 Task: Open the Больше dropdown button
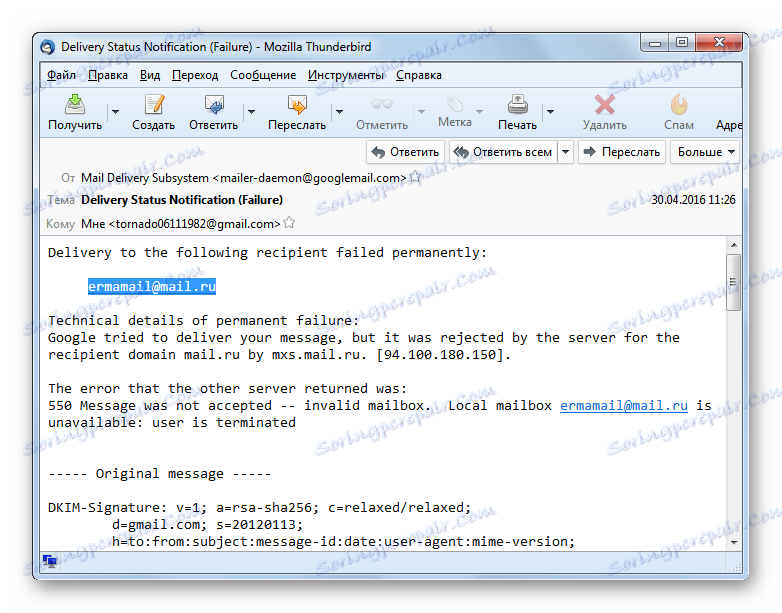705,152
